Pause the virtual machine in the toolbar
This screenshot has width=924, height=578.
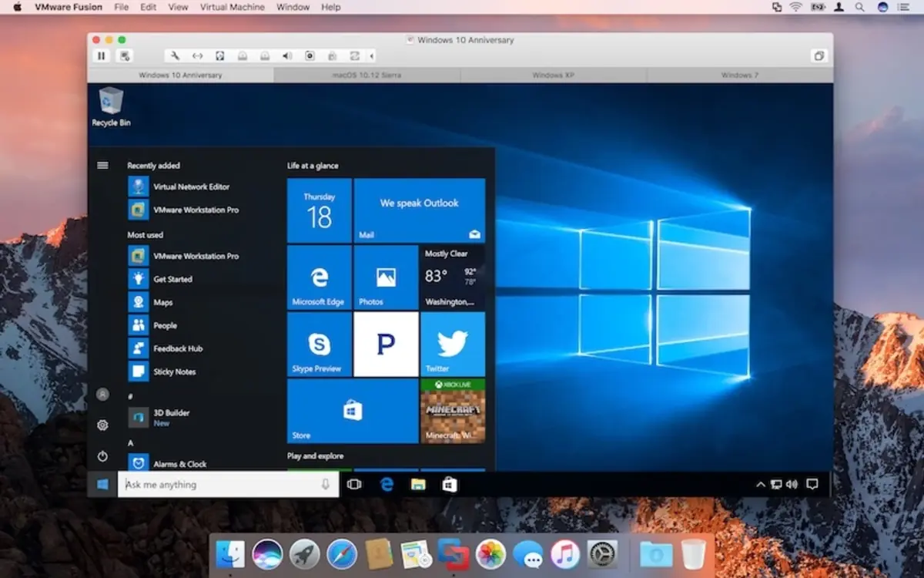(101, 55)
